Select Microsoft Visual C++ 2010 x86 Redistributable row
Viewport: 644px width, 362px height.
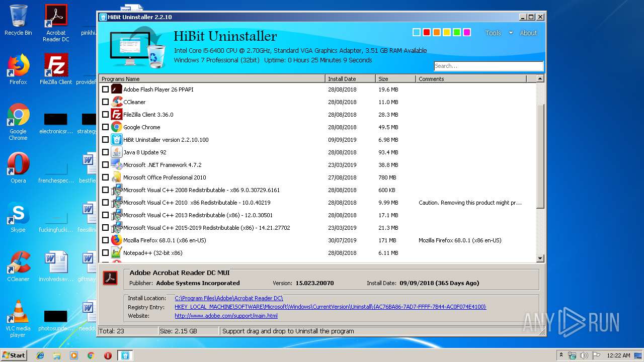pyautogui.click(x=318, y=203)
